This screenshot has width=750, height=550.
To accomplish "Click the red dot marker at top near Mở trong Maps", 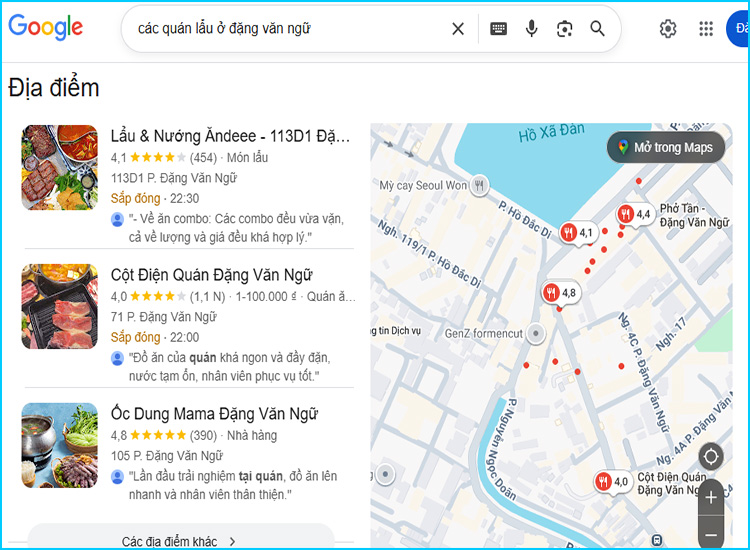I will [639, 181].
